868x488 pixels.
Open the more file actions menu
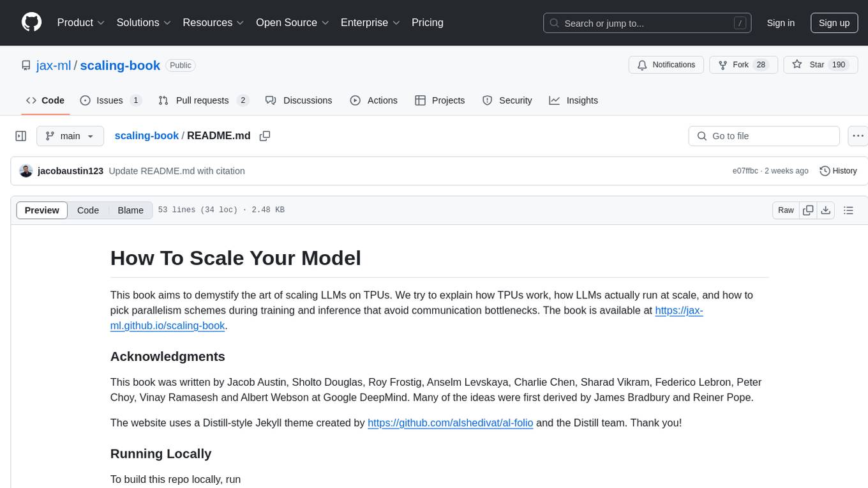click(858, 136)
